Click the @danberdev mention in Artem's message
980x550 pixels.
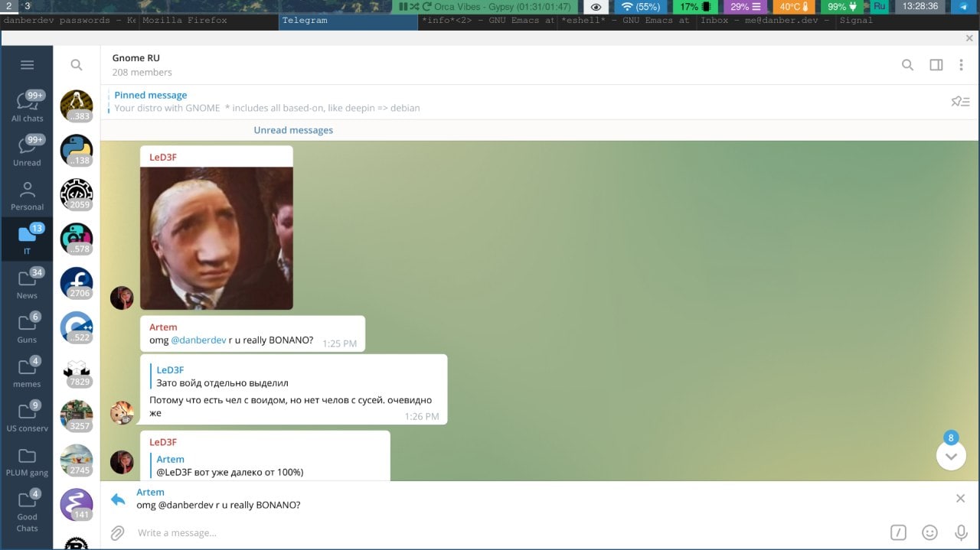pos(198,340)
